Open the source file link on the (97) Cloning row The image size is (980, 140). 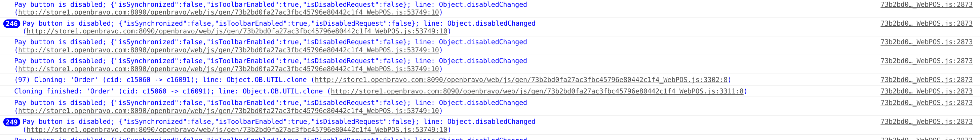click(x=926, y=80)
